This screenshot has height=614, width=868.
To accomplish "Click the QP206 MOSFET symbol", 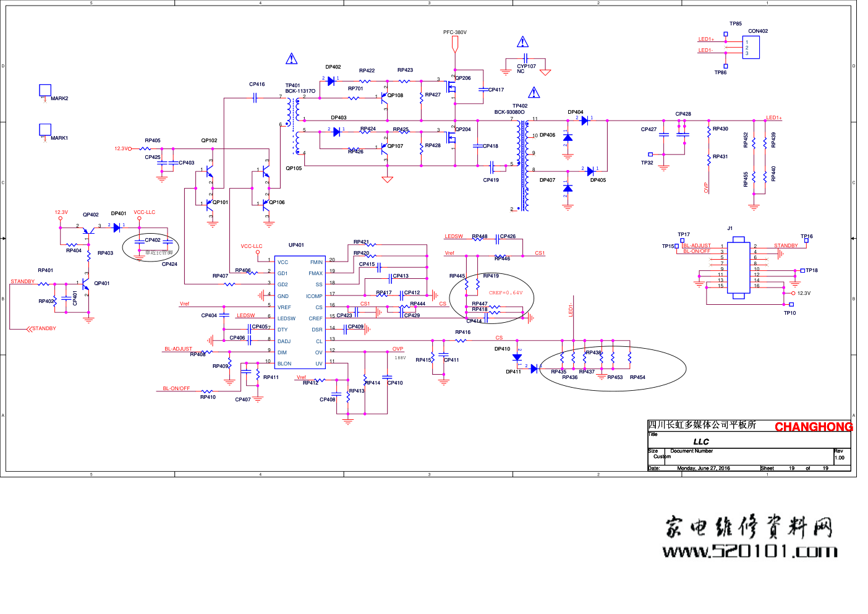I will [452, 87].
